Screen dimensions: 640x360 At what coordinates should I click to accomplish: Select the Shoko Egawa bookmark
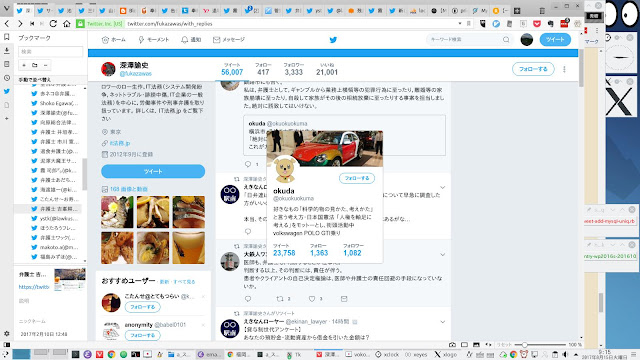[x=55, y=103]
